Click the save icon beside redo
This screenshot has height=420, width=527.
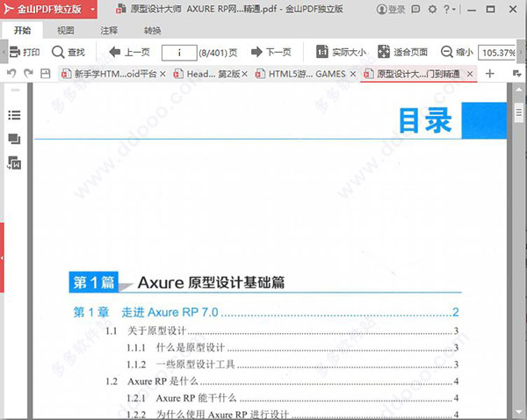(45, 74)
